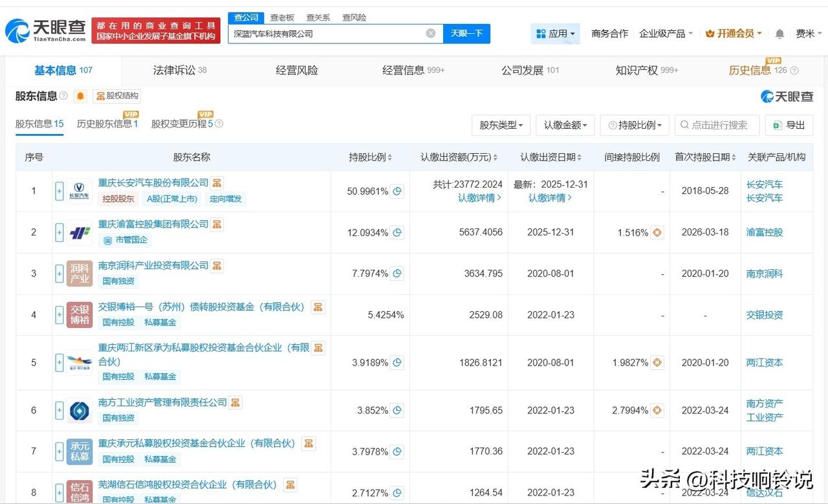Open the 股东类型 filter dropdown
This screenshot has height=504, width=828.
pyautogui.click(x=501, y=125)
